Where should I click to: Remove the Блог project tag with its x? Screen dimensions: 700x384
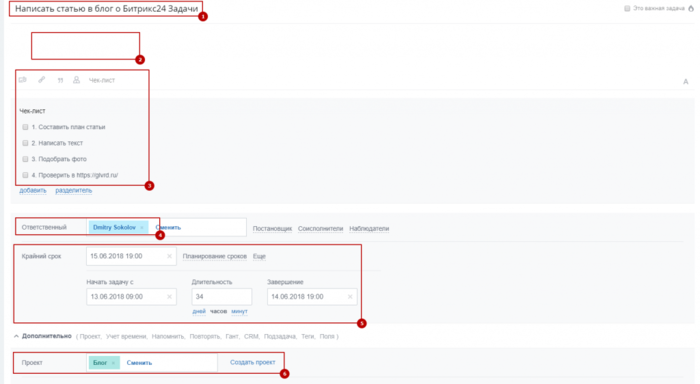click(113, 363)
